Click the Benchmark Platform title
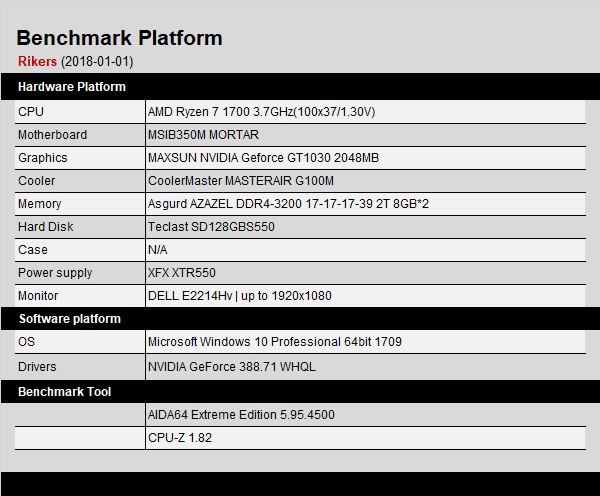Screen dimensions: 600x496 [x=120, y=38]
